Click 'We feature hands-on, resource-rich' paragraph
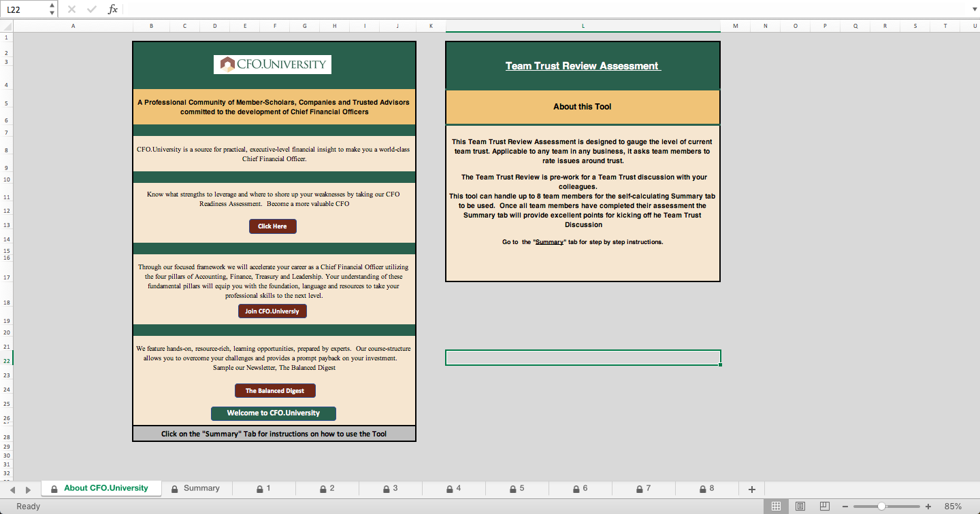 tap(274, 358)
